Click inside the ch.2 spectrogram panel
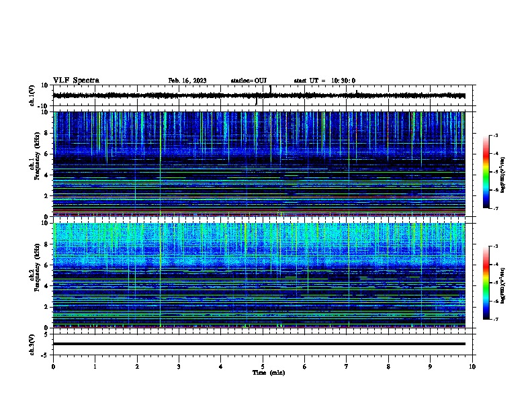This screenshot has height=411, width=532. [x=259, y=275]
